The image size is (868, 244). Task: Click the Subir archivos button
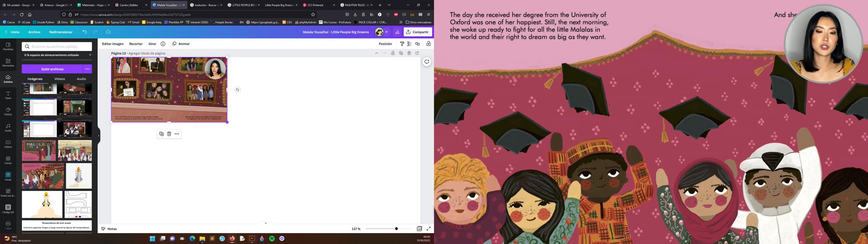click(x=52, y=69)
